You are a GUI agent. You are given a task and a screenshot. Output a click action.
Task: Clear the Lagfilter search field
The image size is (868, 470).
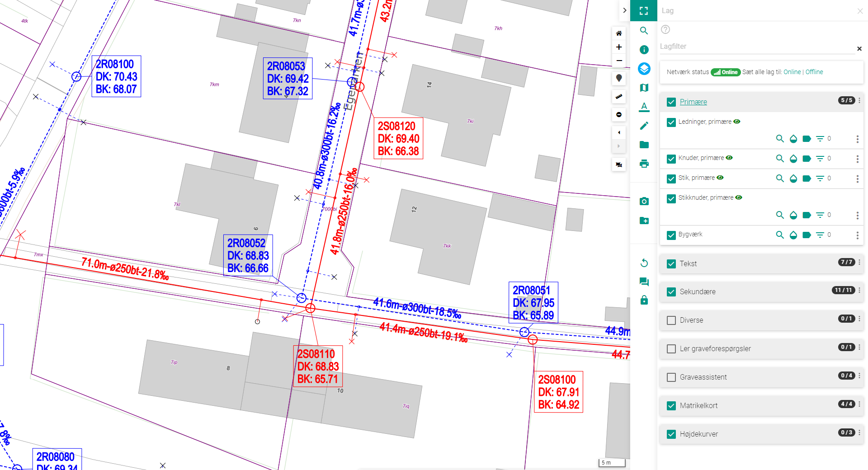[860, 48]
